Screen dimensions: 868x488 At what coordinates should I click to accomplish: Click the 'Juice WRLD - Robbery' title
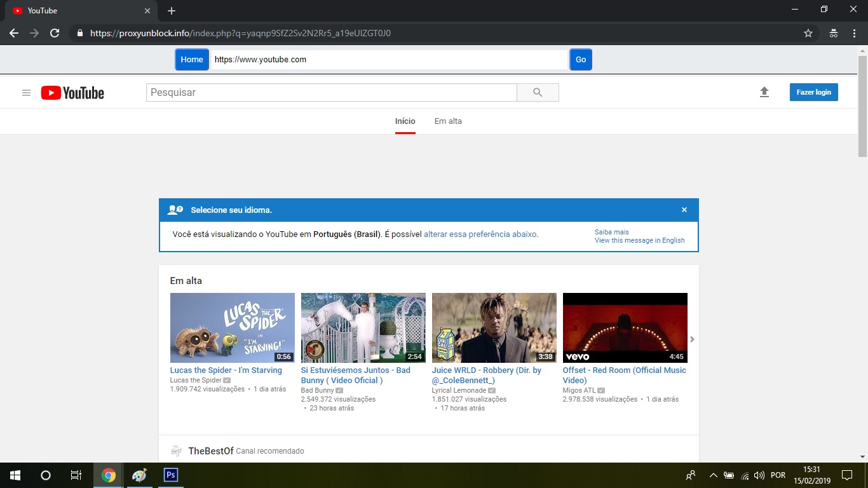(487, 376)
